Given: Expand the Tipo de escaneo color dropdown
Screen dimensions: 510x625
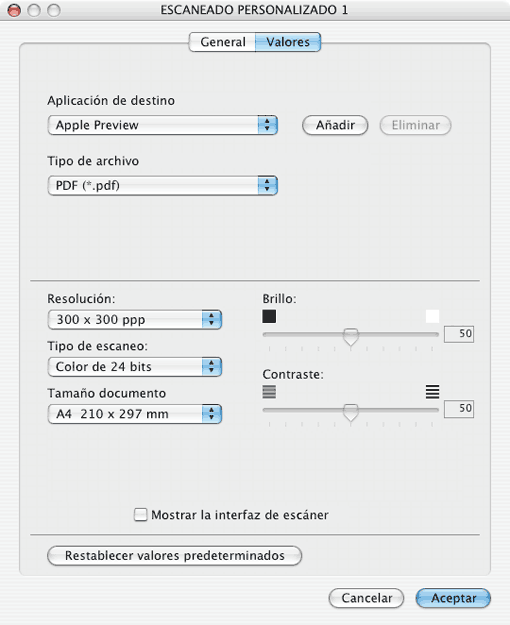Looking at the screenshot, I should pos(134,367).
